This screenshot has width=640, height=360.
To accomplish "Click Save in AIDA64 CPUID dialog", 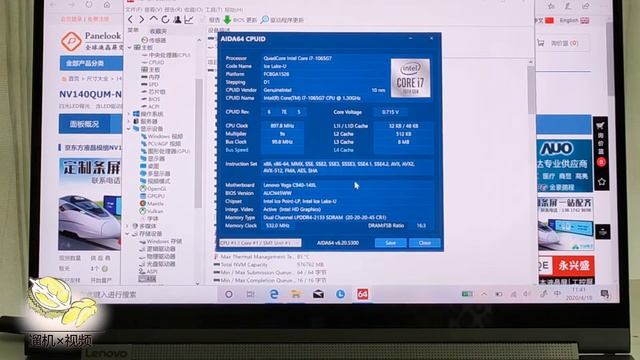I will pyautogui.click(x=391, y=242).
